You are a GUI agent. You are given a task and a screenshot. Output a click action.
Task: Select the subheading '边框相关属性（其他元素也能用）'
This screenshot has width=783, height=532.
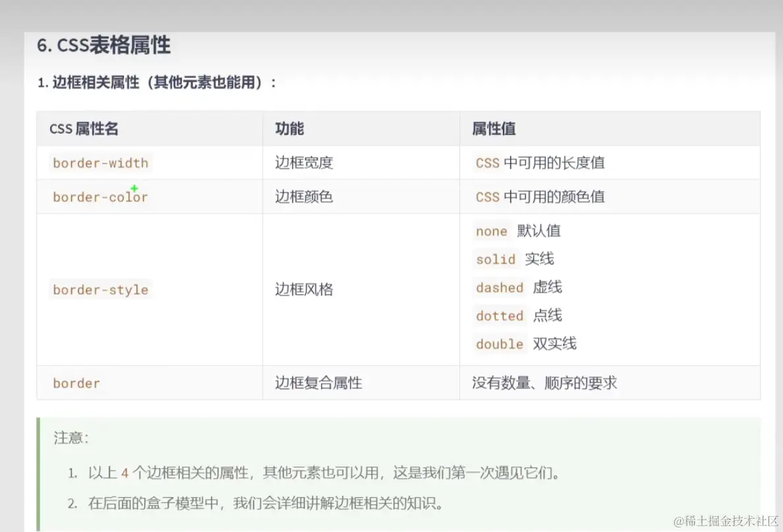pos(158,82)
